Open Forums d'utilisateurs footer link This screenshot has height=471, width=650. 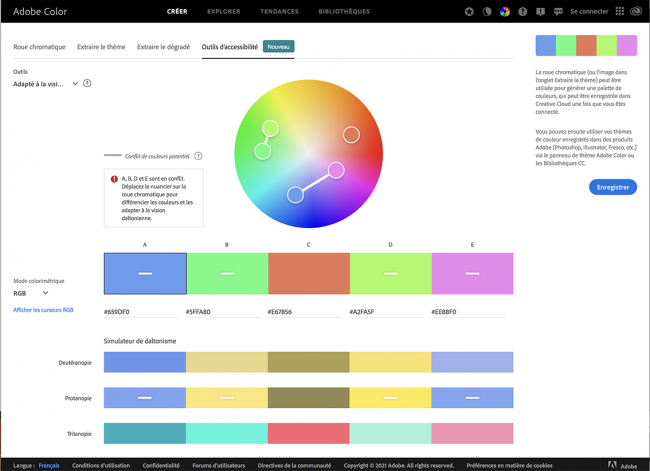pos(218,466)
